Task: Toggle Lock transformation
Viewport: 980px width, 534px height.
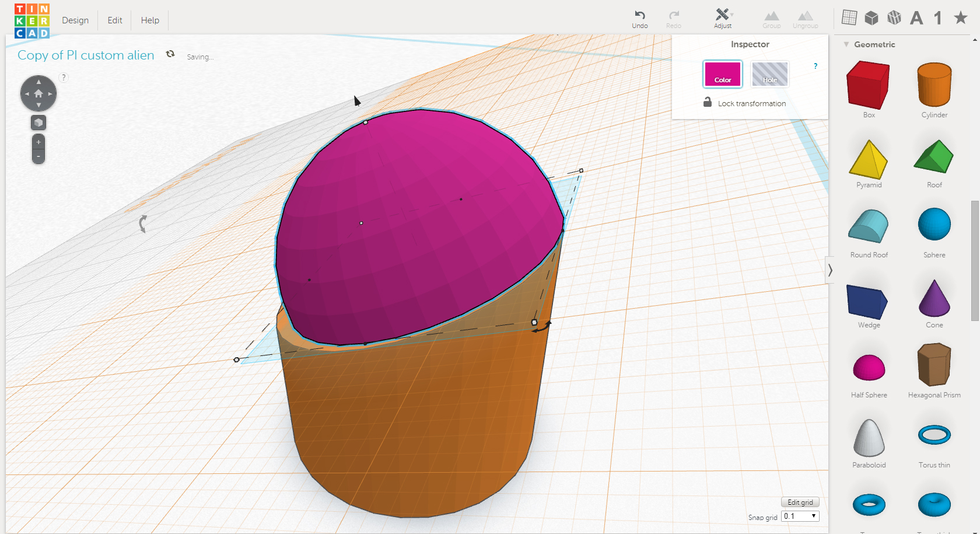Action: (744, 103)
